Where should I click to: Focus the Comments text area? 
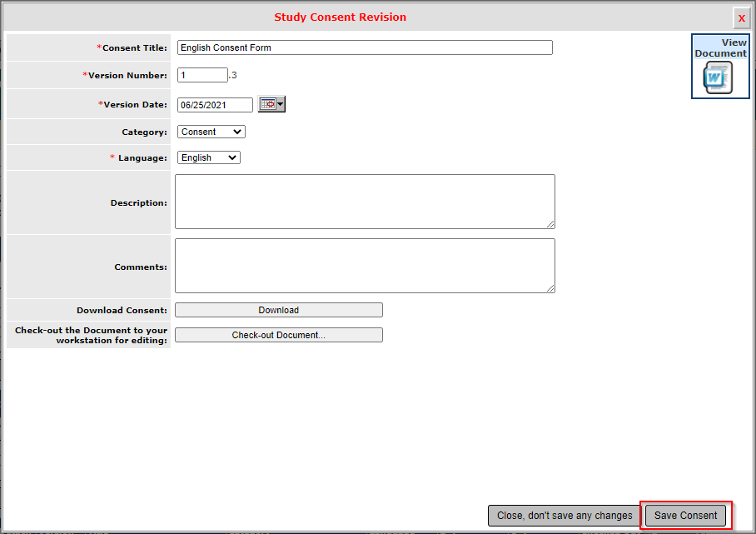click(365, 266)
